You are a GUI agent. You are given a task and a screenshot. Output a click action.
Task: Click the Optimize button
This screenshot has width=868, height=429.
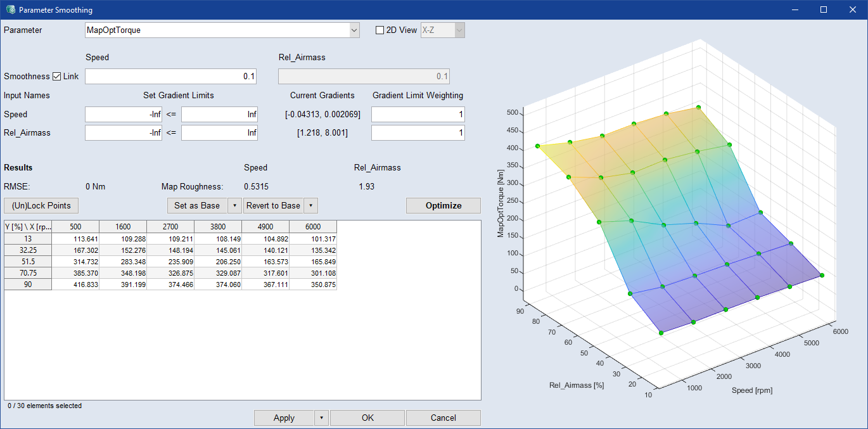point(443,206)
